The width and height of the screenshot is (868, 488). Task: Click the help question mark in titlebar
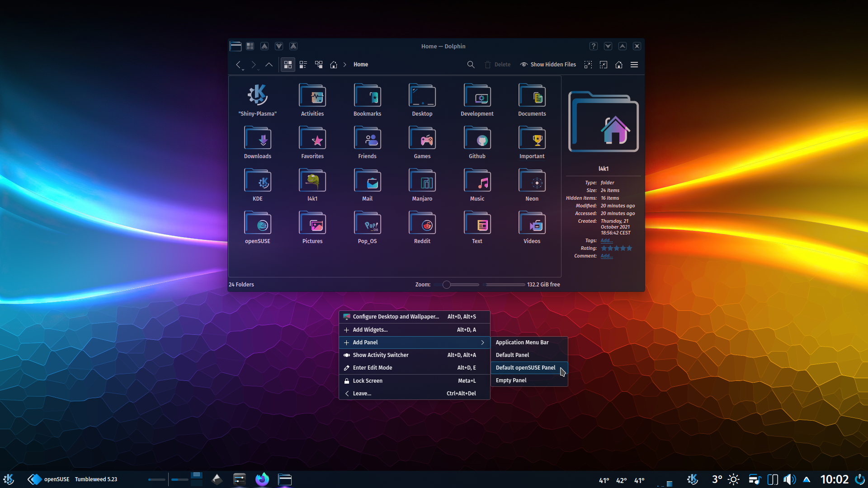tap(594, 46)
